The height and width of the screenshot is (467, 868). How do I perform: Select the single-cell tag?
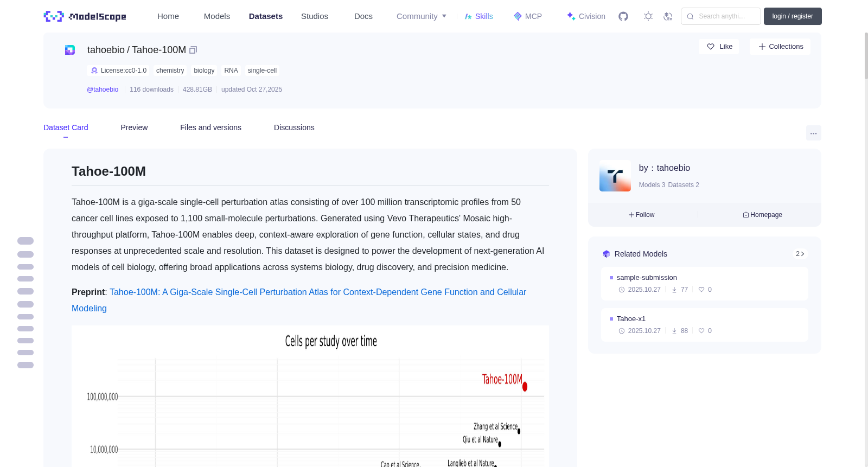pos(262,71)
